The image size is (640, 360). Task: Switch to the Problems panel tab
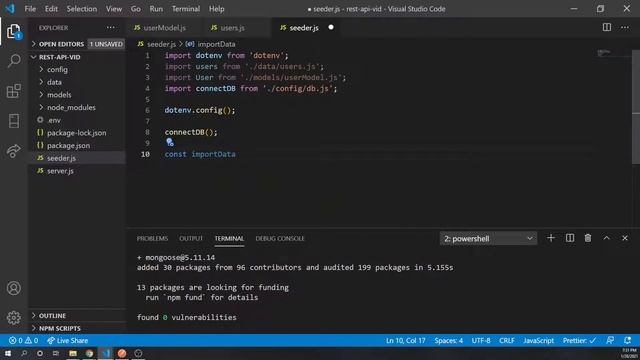[152, 238]
